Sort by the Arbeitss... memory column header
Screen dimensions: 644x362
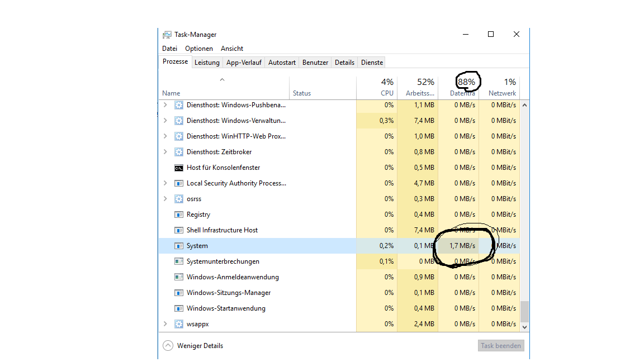pyautogui.click(x=418, y=87)
